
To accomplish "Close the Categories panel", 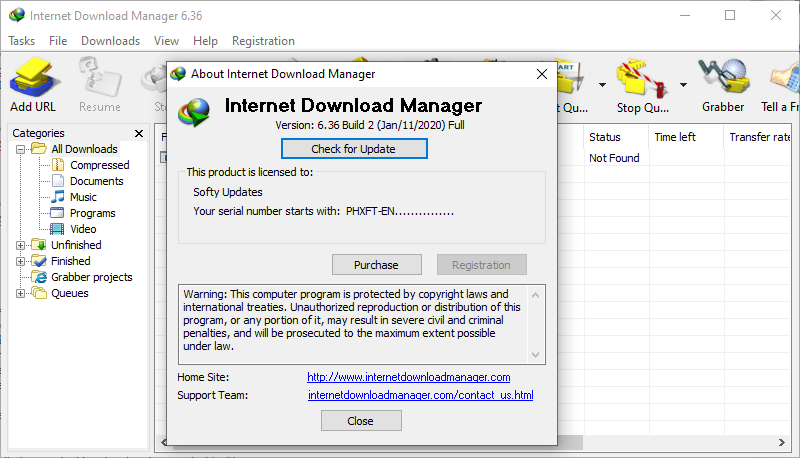I will 139,133.
